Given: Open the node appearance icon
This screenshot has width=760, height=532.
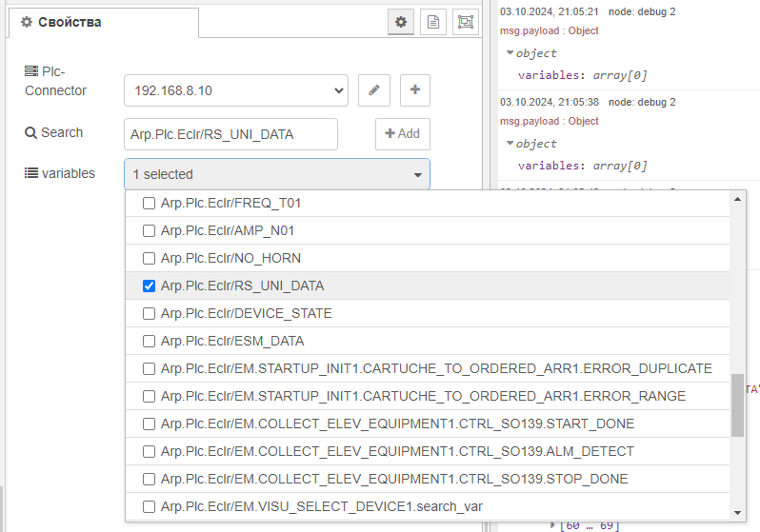Looking at the screenshot, I should (465, 22).
